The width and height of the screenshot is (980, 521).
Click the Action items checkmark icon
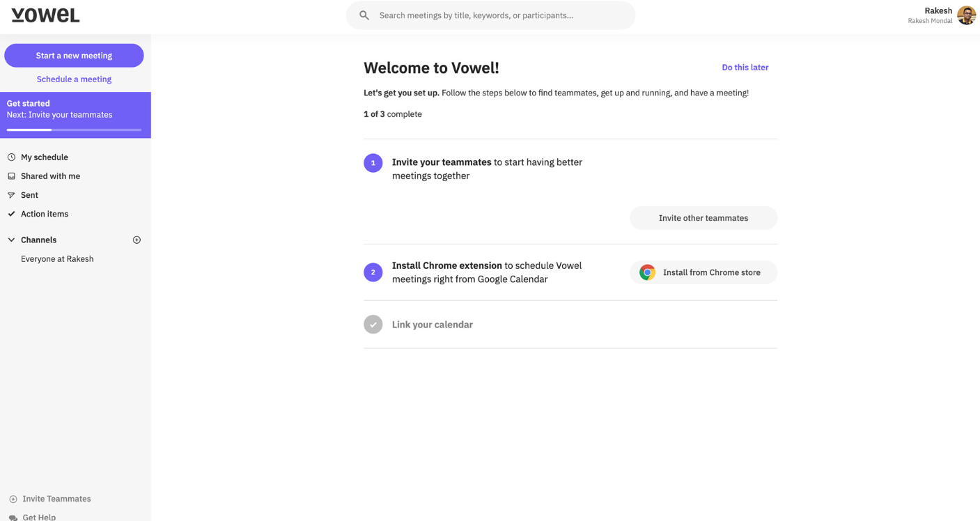(11, 214)
